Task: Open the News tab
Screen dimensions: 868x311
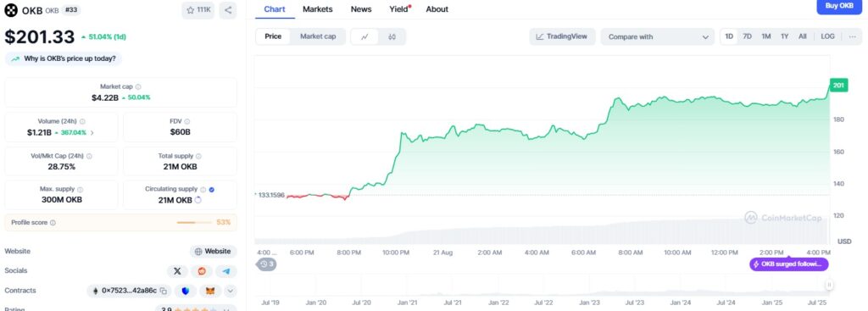Action: 361,8
